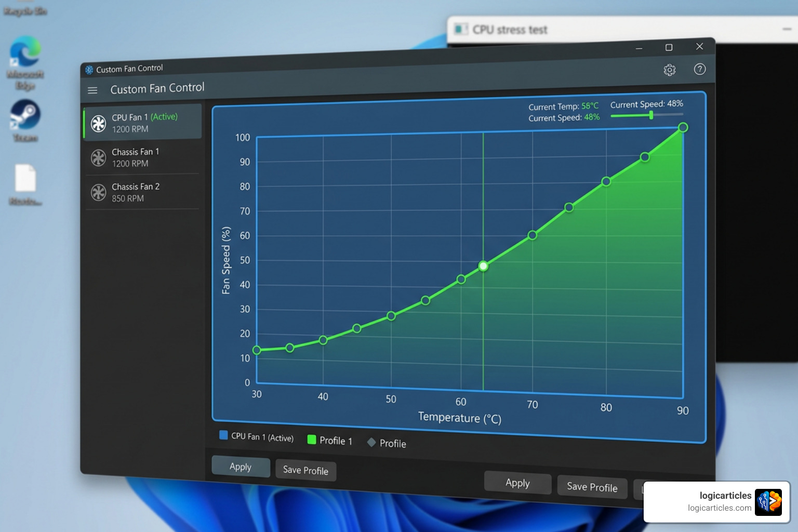
Task: Click the Temperature (°C) axis label
Action: [460, 418]
